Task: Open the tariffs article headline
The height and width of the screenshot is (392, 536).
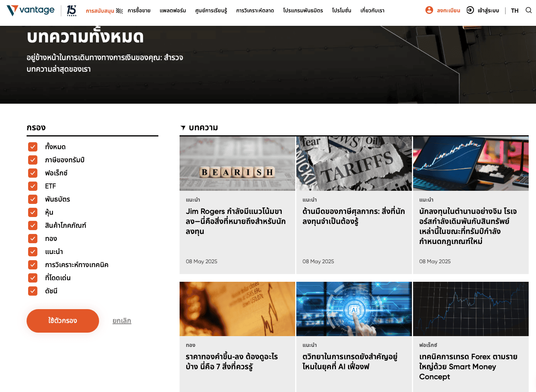Action: (353, 216)
